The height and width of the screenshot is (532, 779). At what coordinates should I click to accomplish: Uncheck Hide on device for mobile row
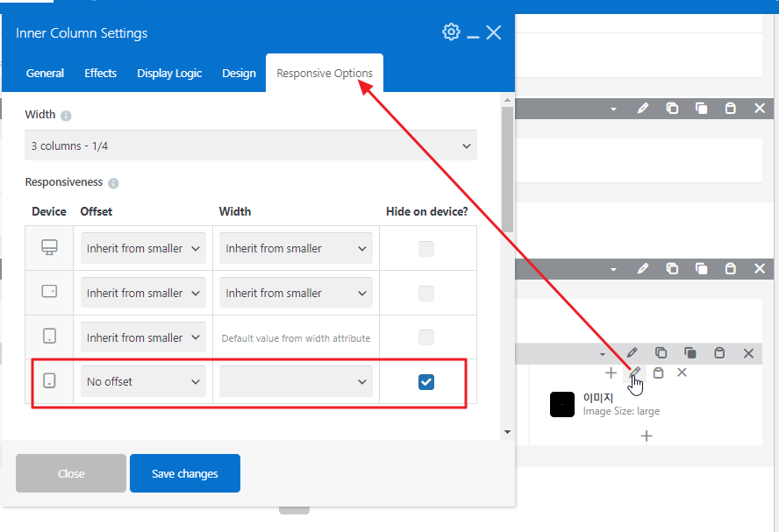[426, 381]
